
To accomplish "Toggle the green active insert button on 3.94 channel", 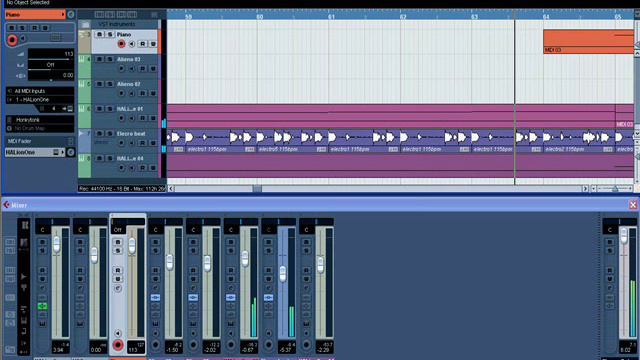I will coord(42,306).
